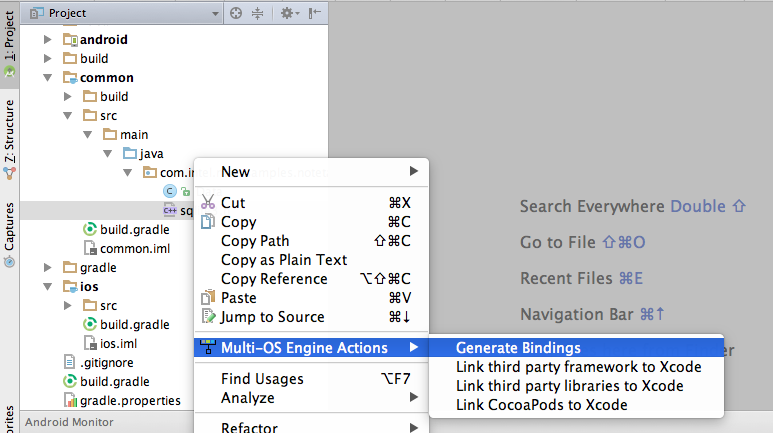Open the Android Monitor tool window
The height and width of the screenshot is (433, 773).
pyautogui.click(x=69, y=422)
